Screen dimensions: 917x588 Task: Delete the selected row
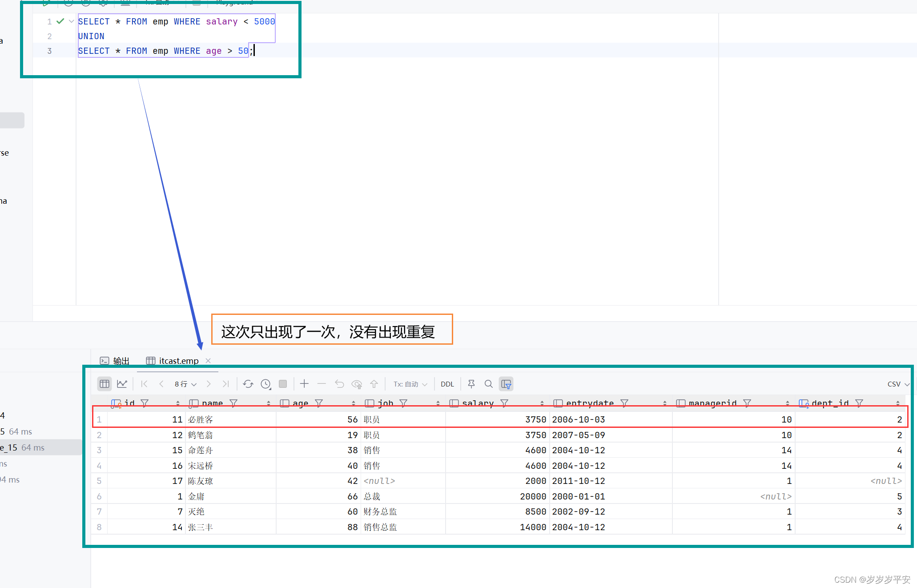tap(322, 383)
